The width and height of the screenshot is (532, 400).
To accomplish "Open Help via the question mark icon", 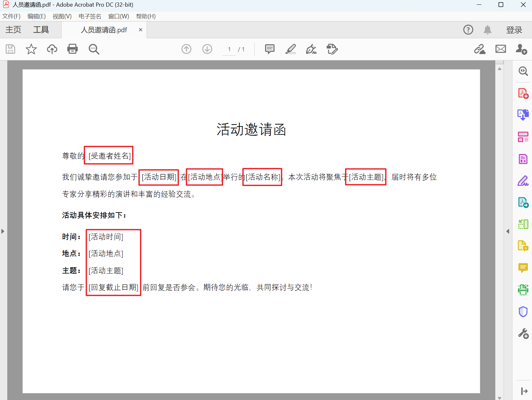I will tap(468, 29).
